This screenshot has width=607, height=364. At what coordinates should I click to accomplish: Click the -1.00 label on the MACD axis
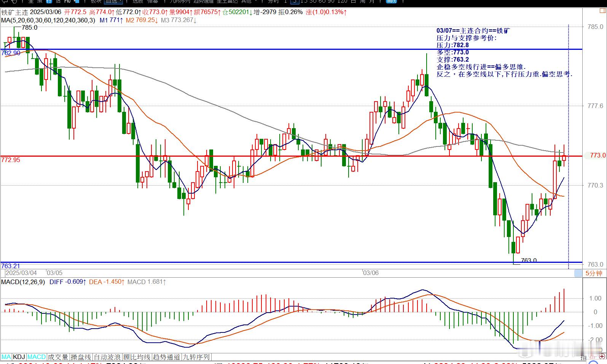pos(594,326)
